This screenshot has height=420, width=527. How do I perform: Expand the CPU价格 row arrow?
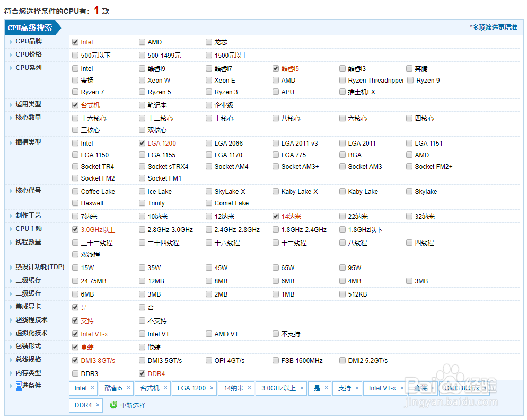click(11, 55)
